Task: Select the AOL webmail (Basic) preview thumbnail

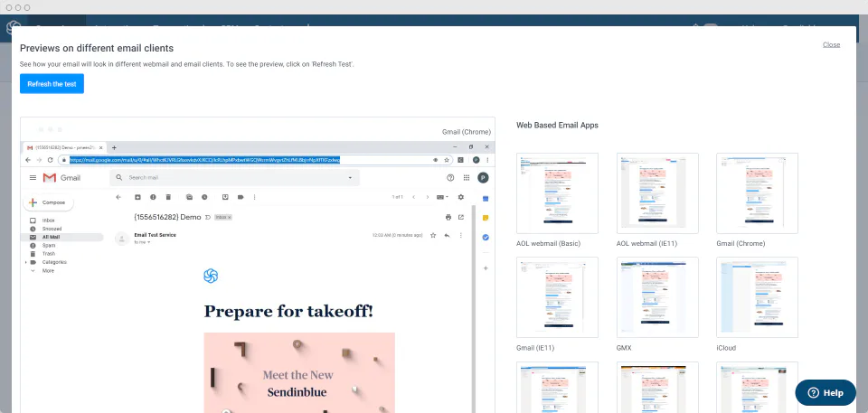Action: (557, 192)
